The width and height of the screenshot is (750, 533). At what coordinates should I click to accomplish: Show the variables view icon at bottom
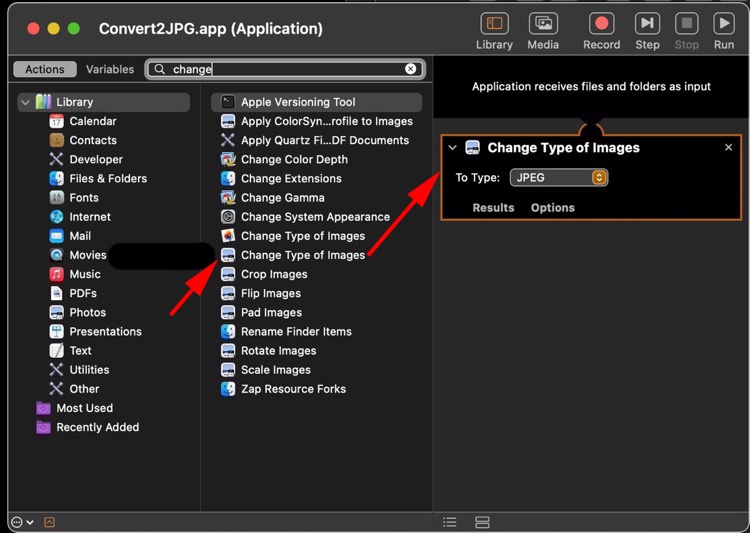tap(482, 522)
